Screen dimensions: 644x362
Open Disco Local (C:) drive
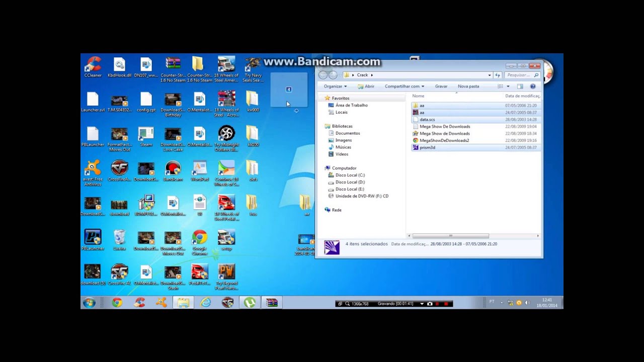click(350, 175)
